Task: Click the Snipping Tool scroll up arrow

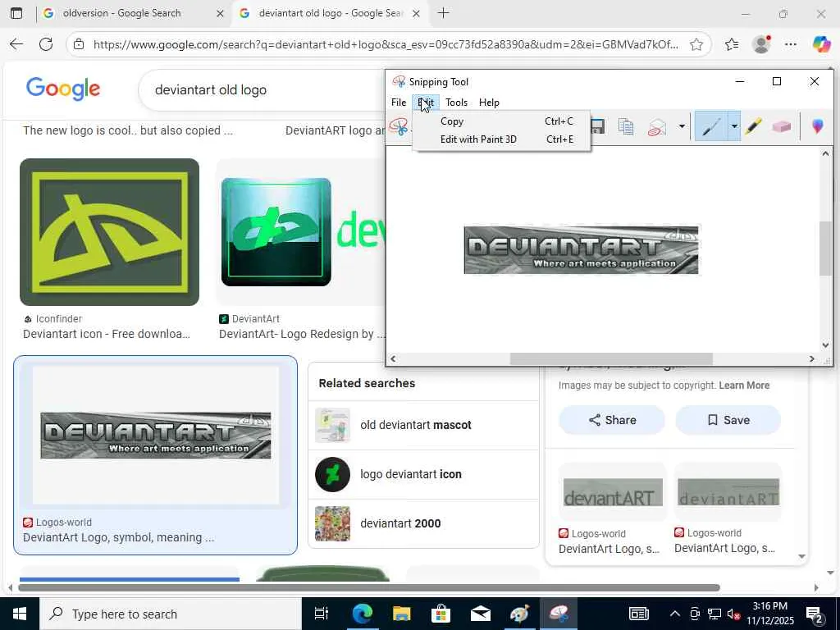Action: coord(825,154)
